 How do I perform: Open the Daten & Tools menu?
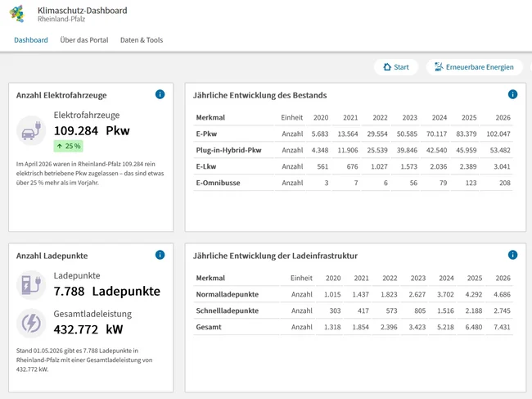pos(142,40)
